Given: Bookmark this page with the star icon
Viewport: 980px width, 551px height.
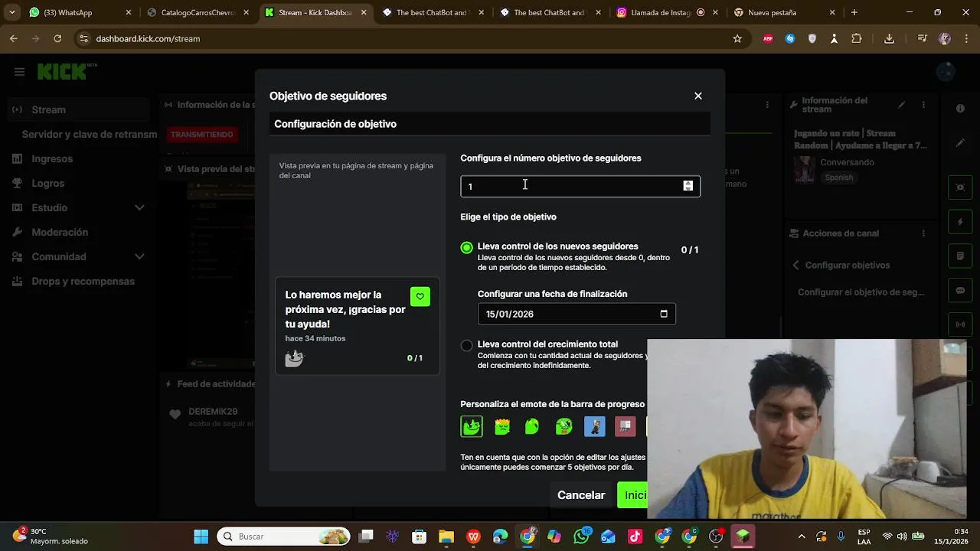Looking at the screenshot, I should coord(737,38).
